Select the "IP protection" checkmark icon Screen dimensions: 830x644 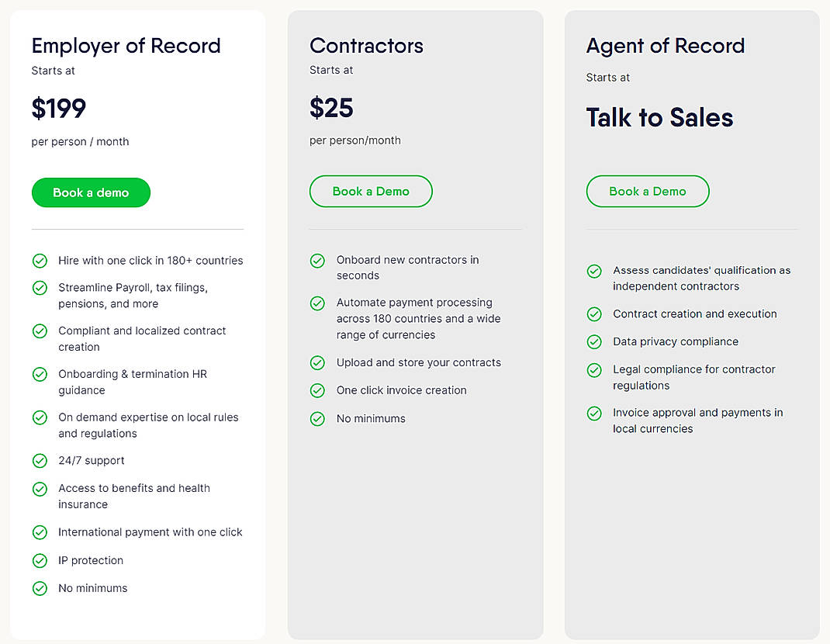(40, 561)
